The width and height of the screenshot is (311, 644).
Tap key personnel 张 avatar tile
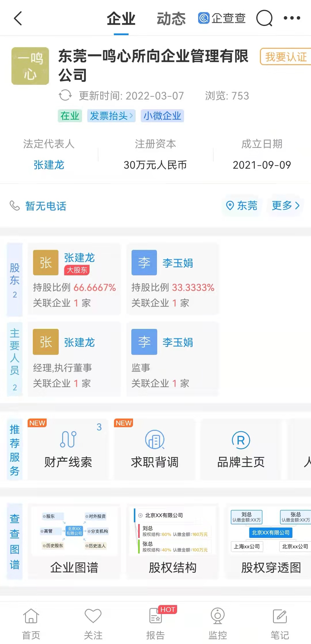46,342
